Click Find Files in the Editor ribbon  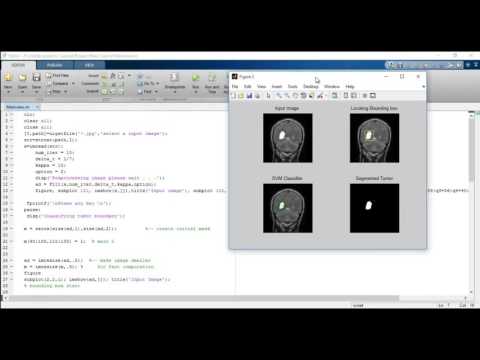[x=58, y=76]
